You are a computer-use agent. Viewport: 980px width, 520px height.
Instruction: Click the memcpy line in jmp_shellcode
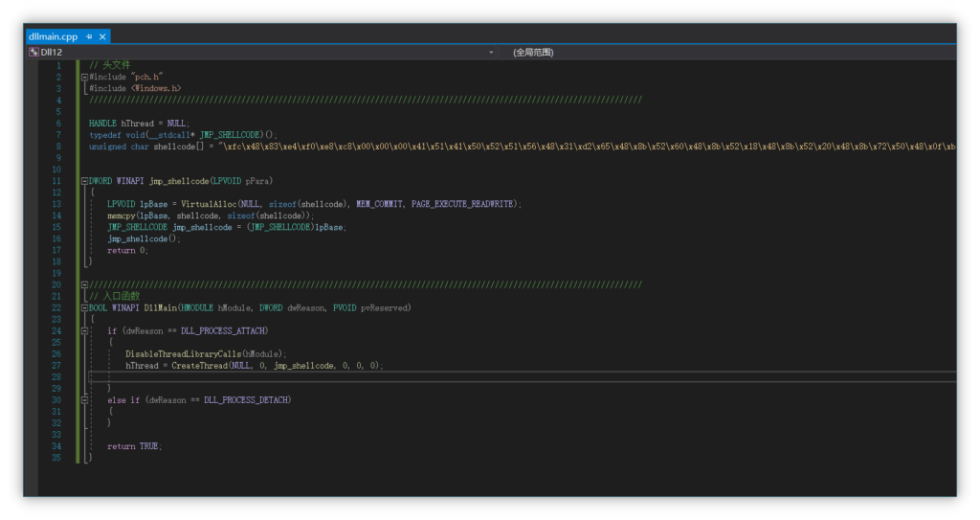click(x=211, y=215)
